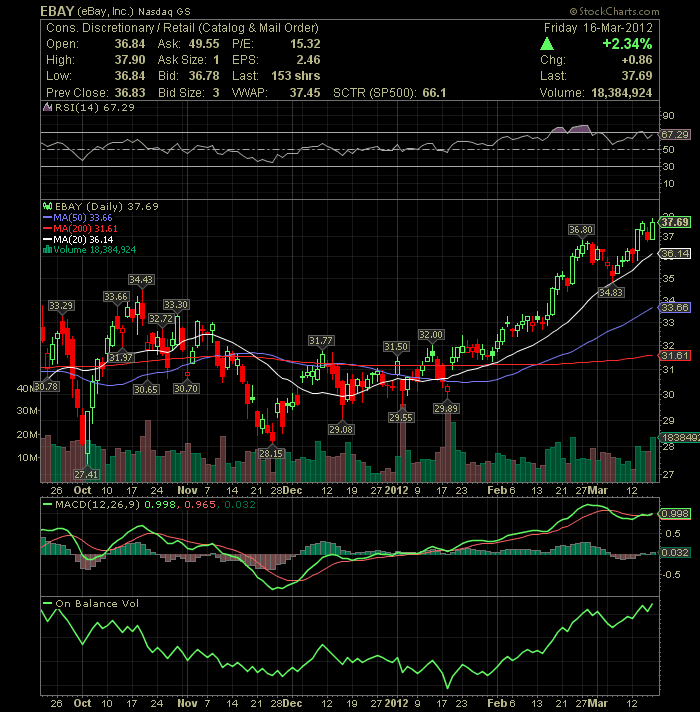
Task: Click the VWAP value 37.45
Action: [x=305, y=93]
